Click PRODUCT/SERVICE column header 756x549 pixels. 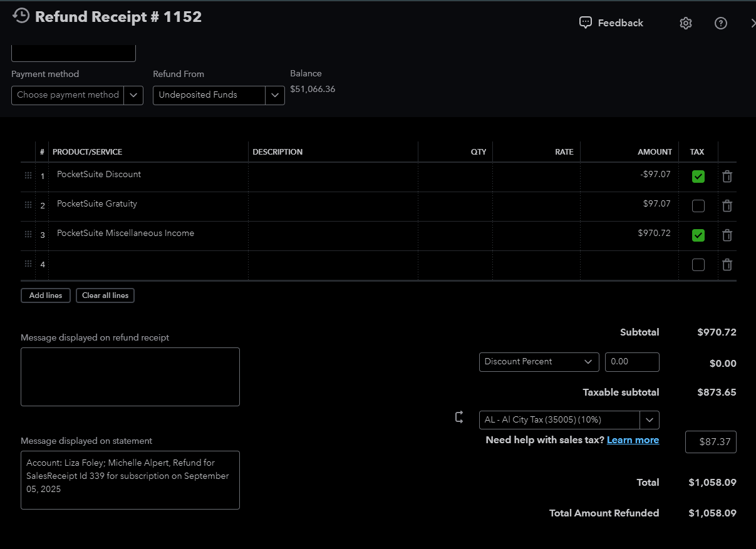tap(88, 152)
